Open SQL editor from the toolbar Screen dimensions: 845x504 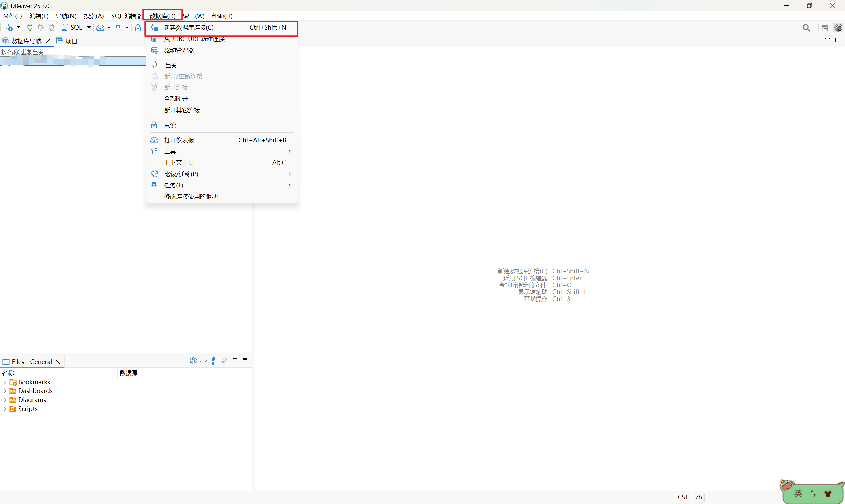(x=72, y=27)
